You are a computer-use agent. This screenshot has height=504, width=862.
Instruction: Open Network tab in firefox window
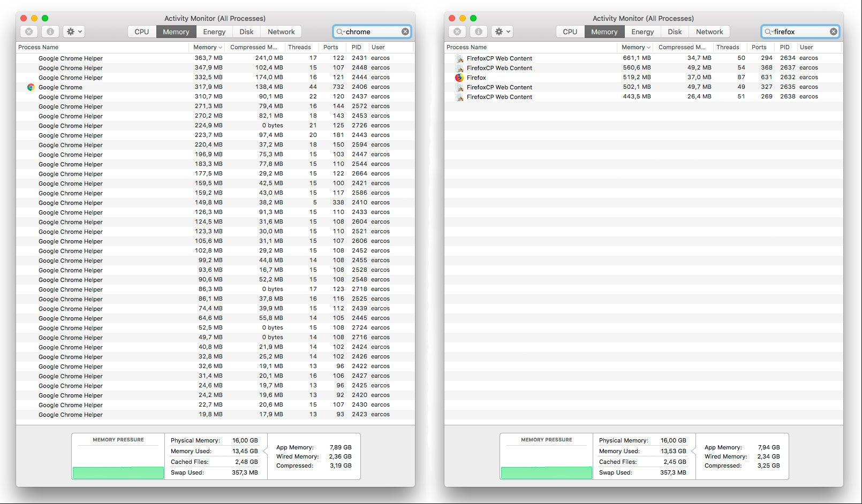pos(709,32)
